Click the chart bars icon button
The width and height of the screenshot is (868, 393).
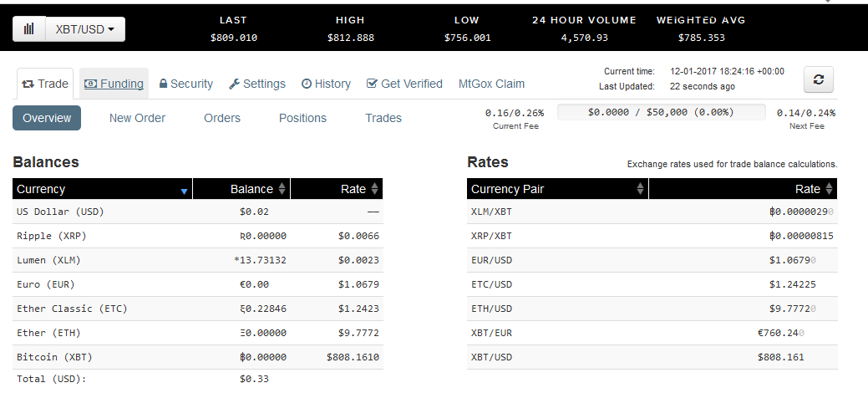[29, 28]
